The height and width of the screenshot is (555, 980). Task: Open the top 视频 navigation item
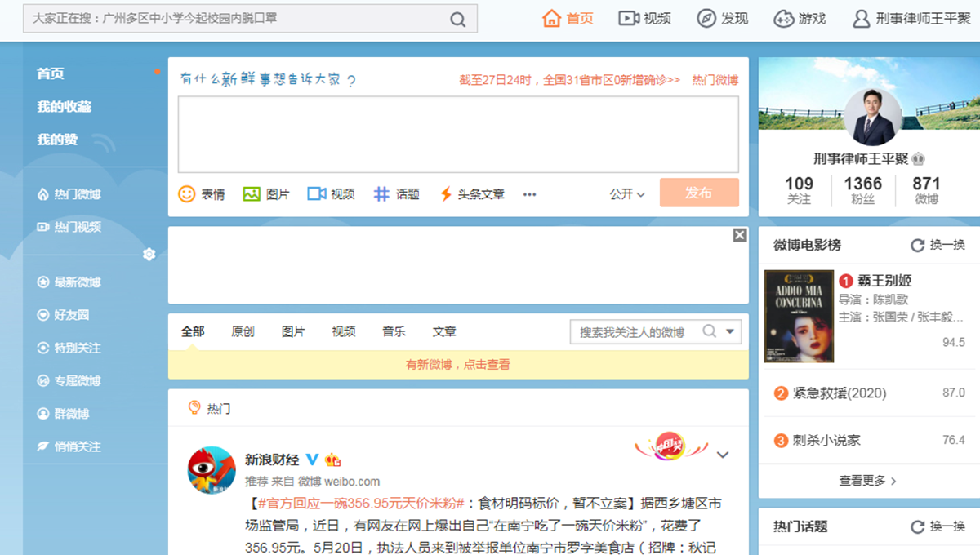[x=644, y=18]
